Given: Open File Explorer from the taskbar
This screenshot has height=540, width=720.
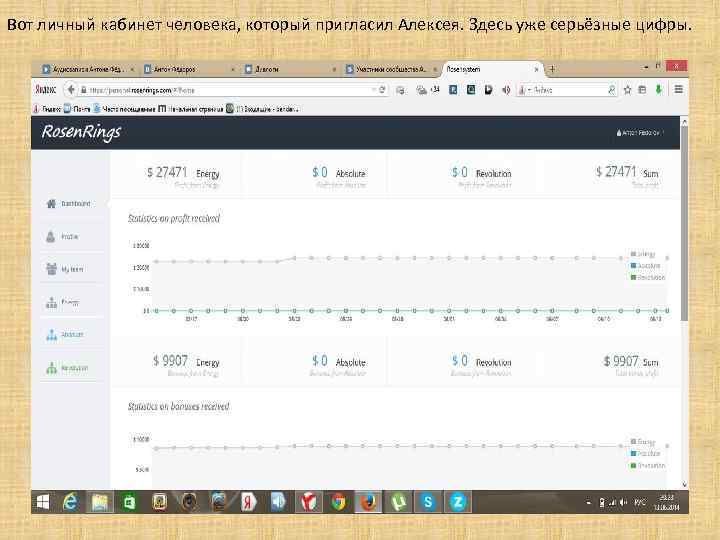Looking at the screenshot, I should pyautogui.click(x=100, y=502).
